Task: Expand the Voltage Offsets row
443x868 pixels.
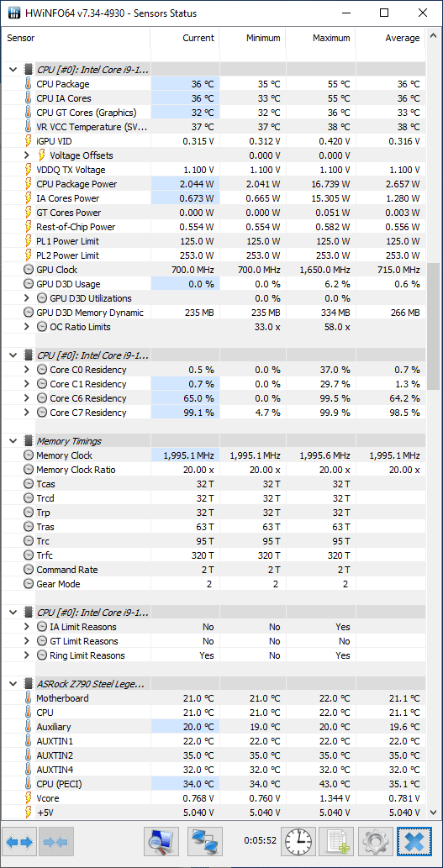Action: click(27, 155)
